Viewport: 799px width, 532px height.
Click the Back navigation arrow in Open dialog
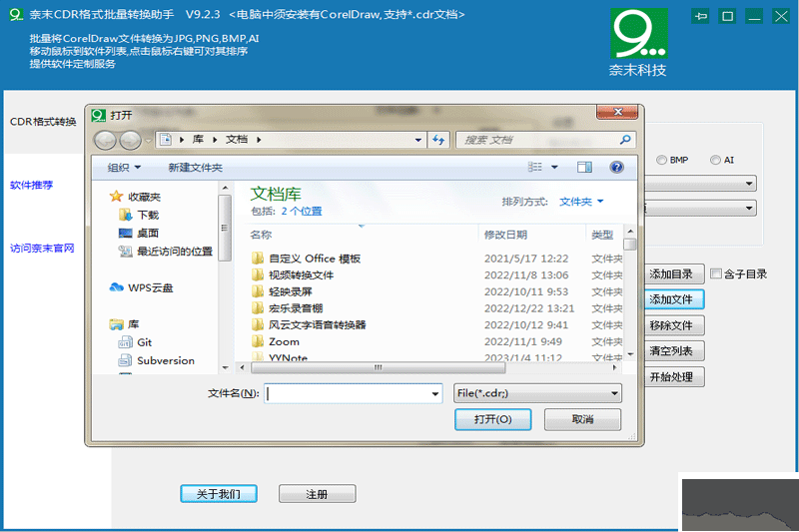[105, 140]
